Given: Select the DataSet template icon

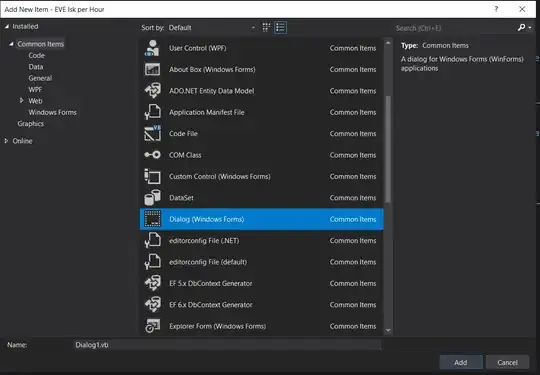Looking at the screenshot, I should (x=152, y=198).
